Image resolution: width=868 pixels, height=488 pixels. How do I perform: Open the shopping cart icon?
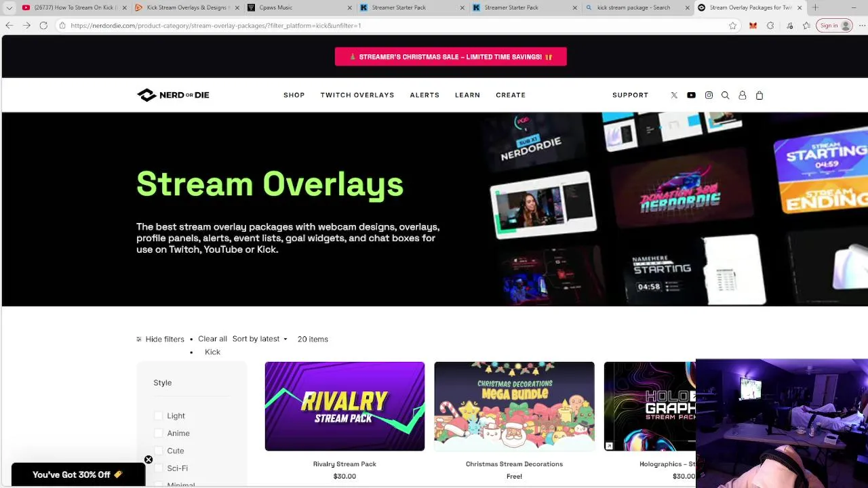[759, 96]
